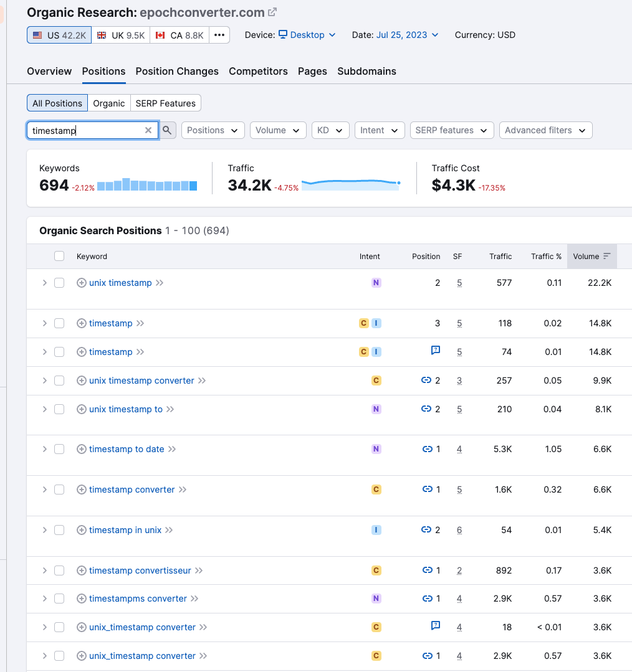
Task: Click the Traffic trend line chart
Action: [350, 183]
